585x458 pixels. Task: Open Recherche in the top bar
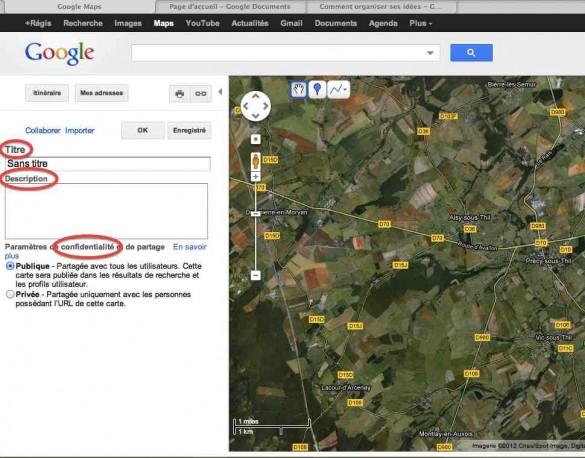point(83,23)
